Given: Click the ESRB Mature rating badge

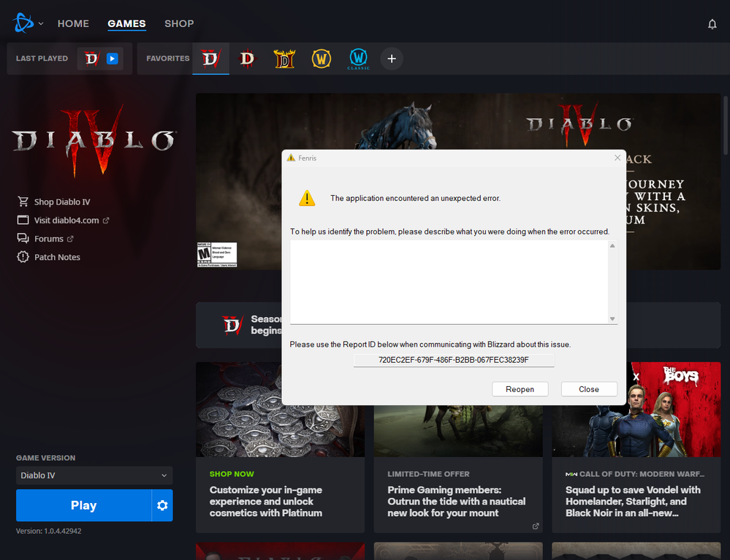Looking at the screenshot, I should (x=217, y=254).
